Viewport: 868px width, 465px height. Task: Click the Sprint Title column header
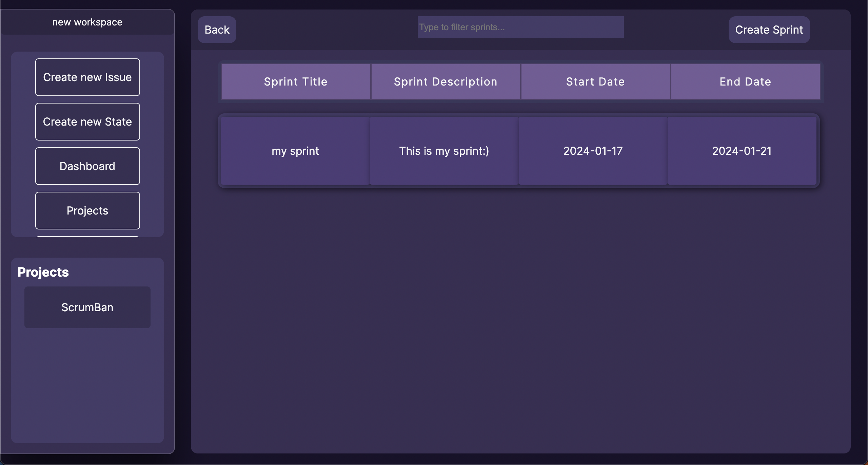(296, 82)
